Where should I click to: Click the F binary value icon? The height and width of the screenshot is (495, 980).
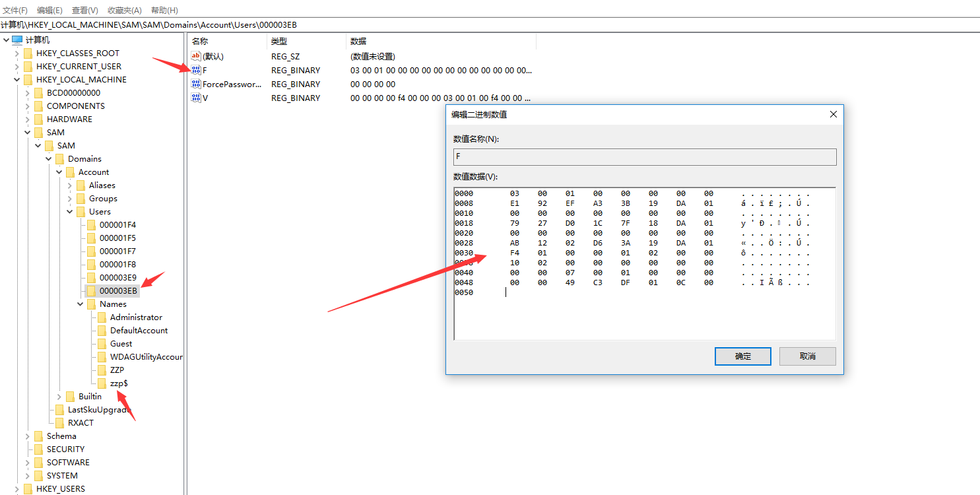pos(196,70)
